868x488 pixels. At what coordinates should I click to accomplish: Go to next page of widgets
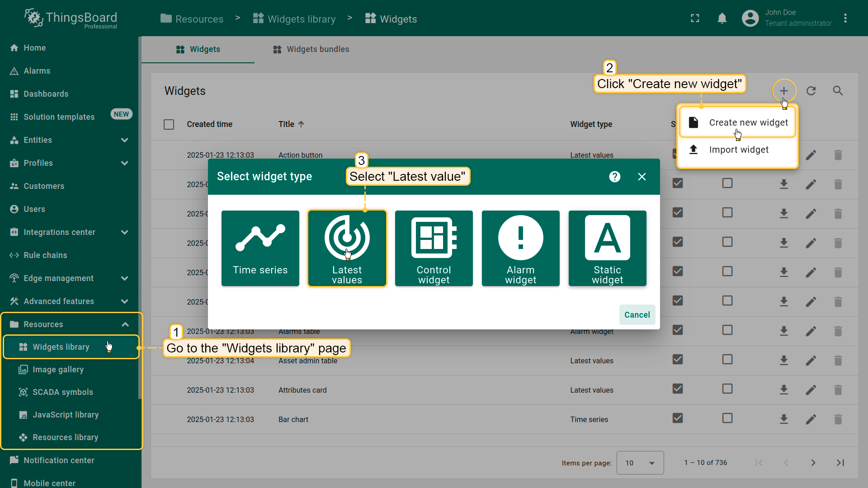(x=813, y=463)
